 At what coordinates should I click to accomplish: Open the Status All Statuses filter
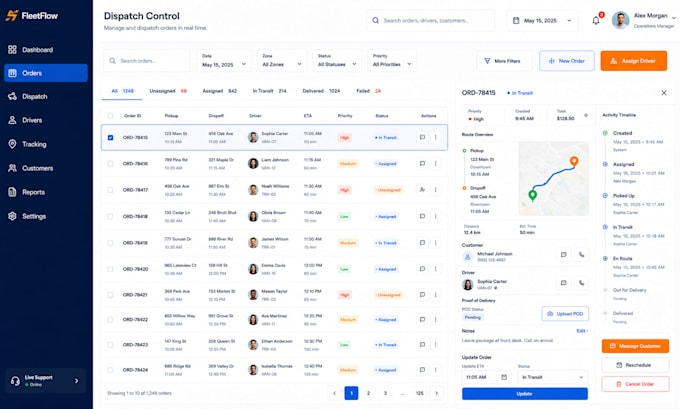point(337,61)
